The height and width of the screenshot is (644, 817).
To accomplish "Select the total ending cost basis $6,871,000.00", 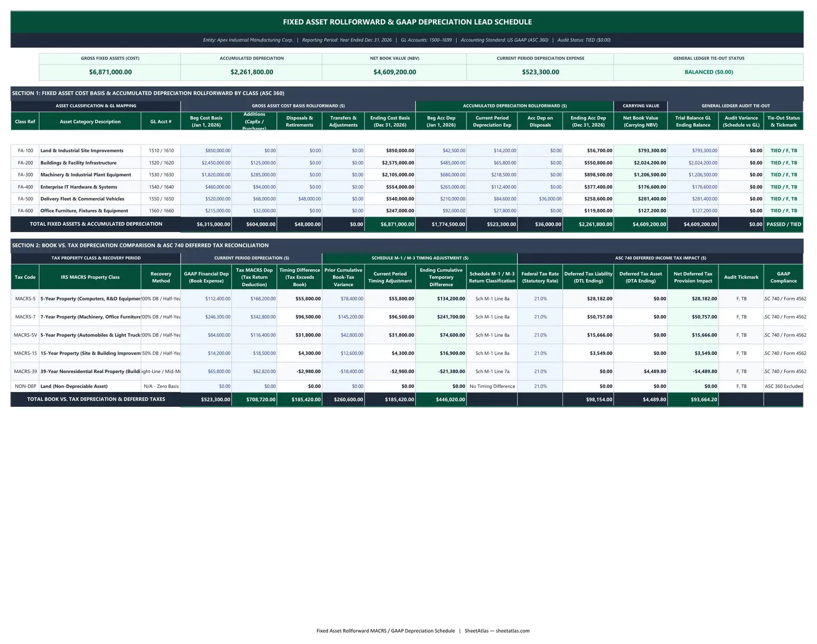I will pos(390,224).
